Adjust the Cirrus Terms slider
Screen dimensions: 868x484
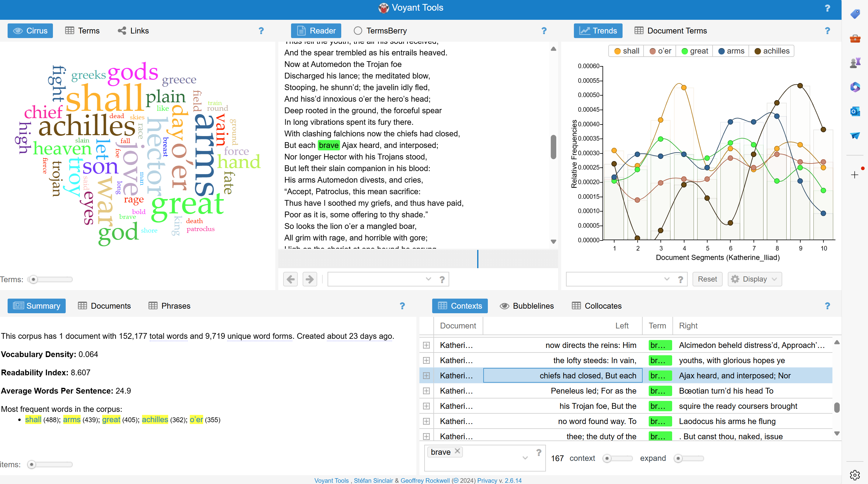click(x=34, y=280)
